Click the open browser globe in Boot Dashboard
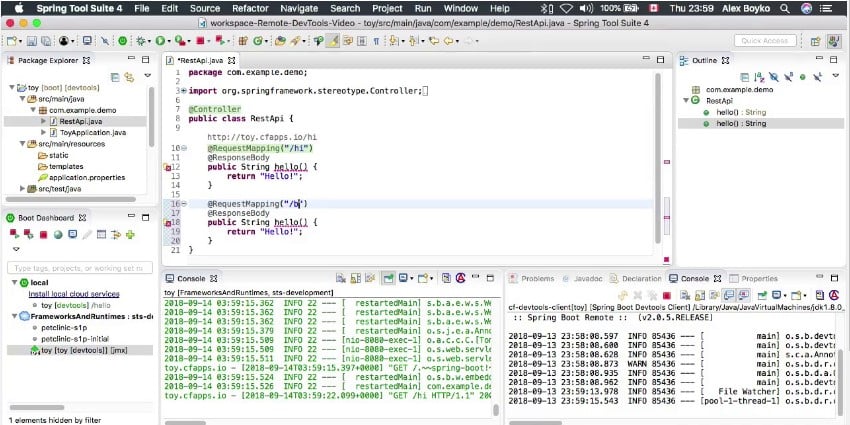 pyautogui.click(x=58, y=235)
